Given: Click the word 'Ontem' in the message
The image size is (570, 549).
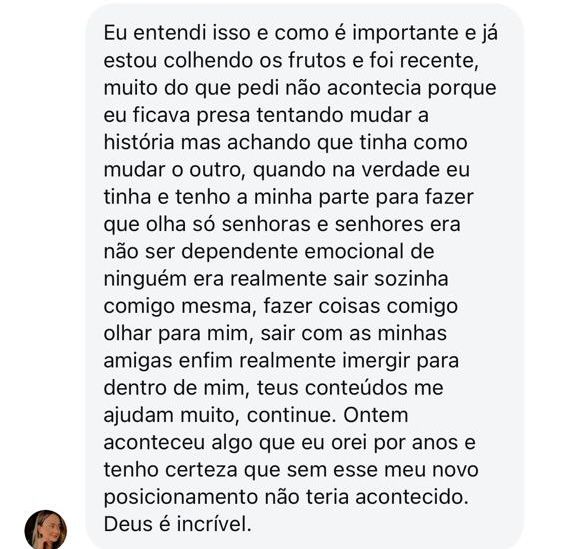Looking at the screenshot, I should 376,415.
